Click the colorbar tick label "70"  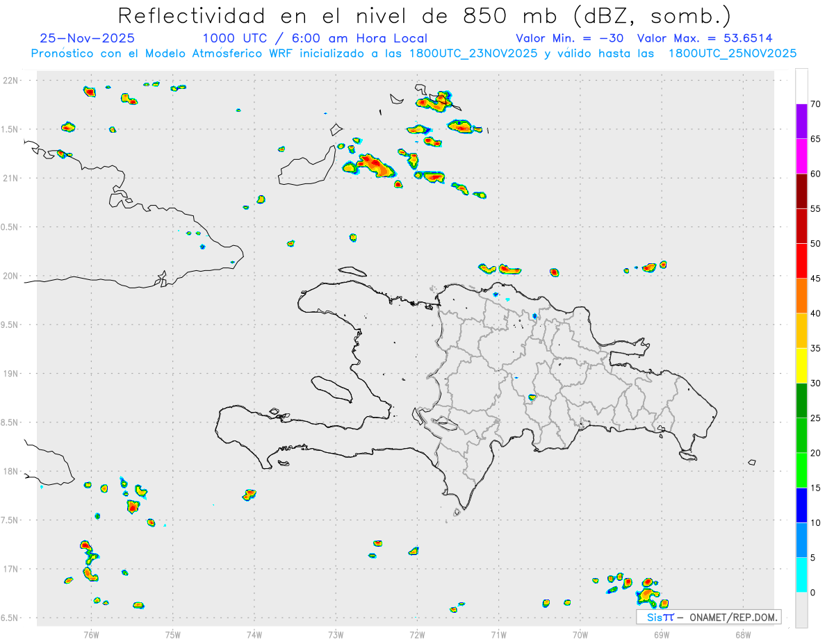815,104
